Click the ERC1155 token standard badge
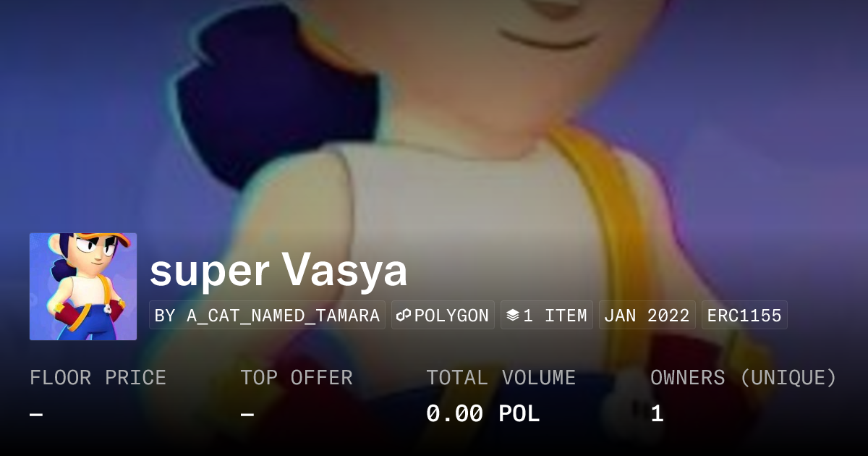This screenshot has width=868, height=456. coord(744,316)
